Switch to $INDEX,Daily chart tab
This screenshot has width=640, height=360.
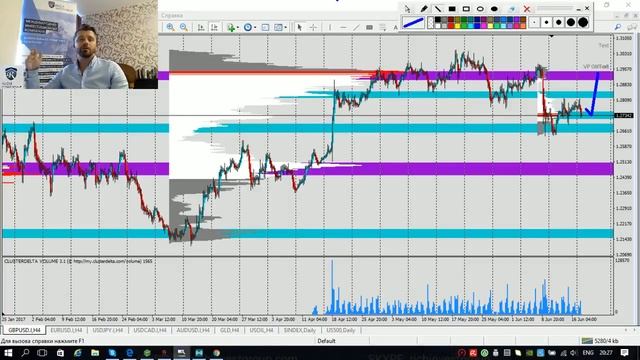[300, 330]
